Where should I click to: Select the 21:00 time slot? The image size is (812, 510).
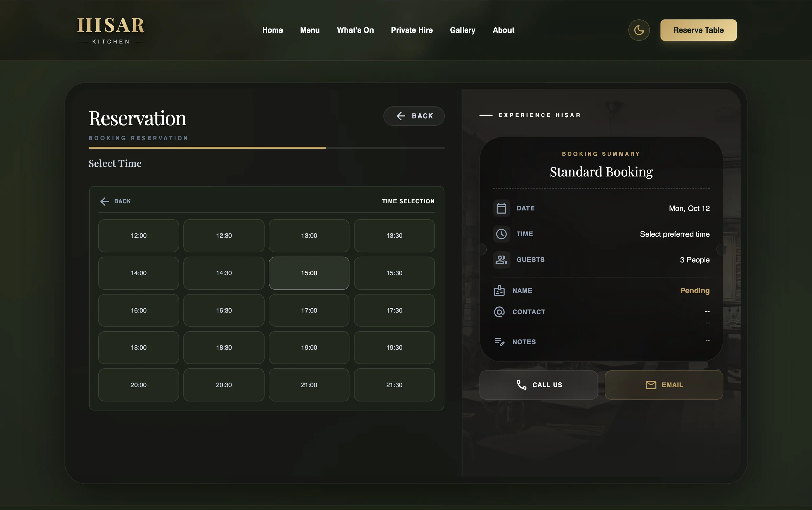(309, 385)
